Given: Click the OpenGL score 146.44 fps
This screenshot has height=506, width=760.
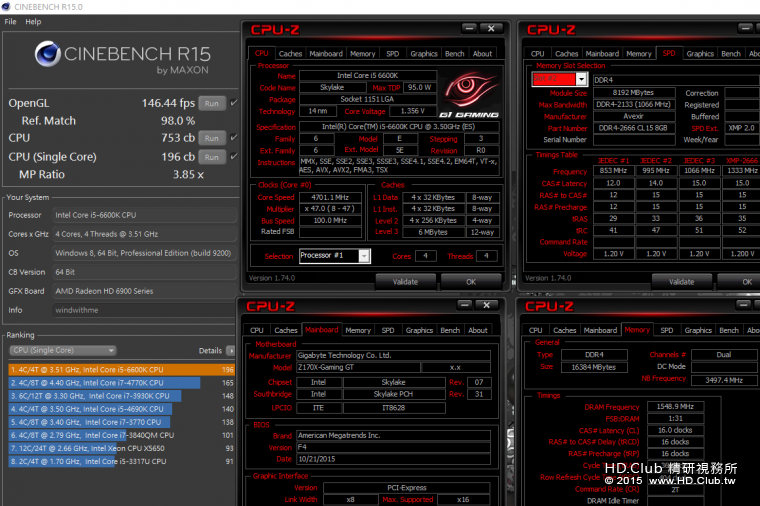Looking at the screenshot, I should 168,103.
